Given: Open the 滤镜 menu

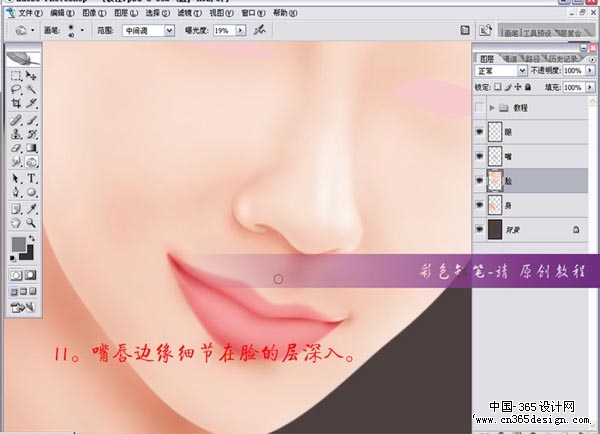Looking at the screenshot, I should [x=189, y=13].
